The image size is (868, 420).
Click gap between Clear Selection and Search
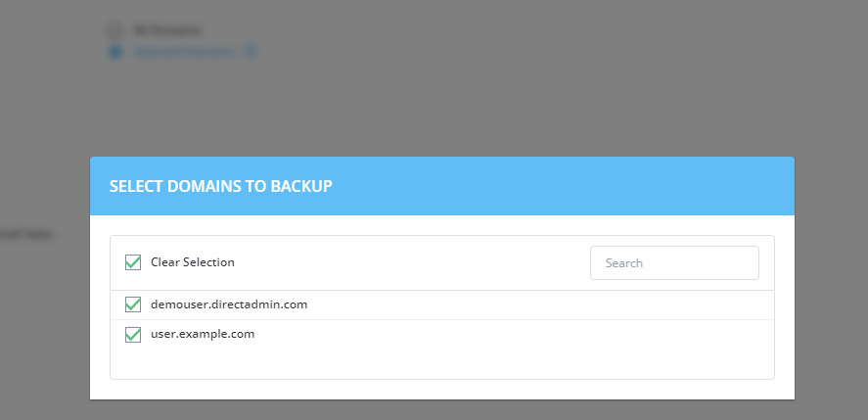(x=411, y=262)
